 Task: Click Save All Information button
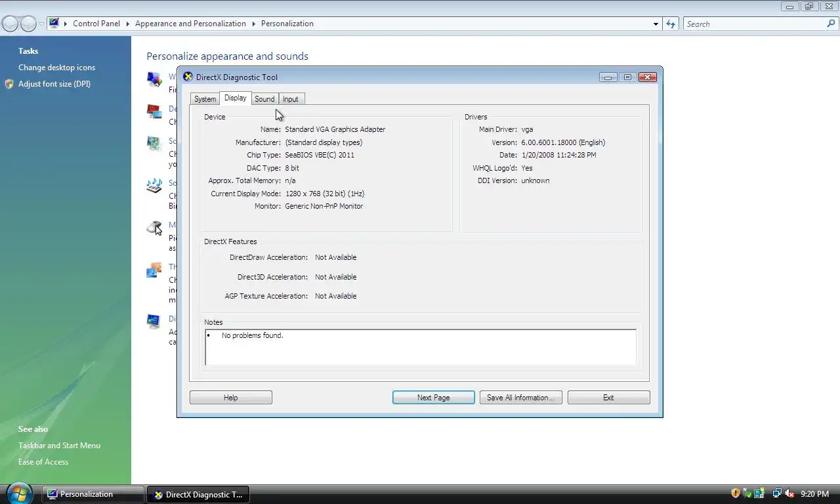click(x=521, y=398)
